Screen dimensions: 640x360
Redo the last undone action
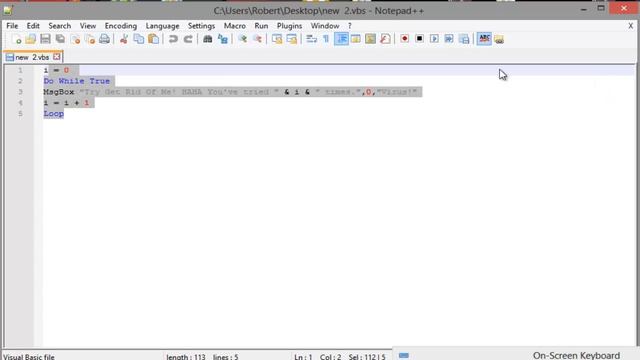coord(188,39)
